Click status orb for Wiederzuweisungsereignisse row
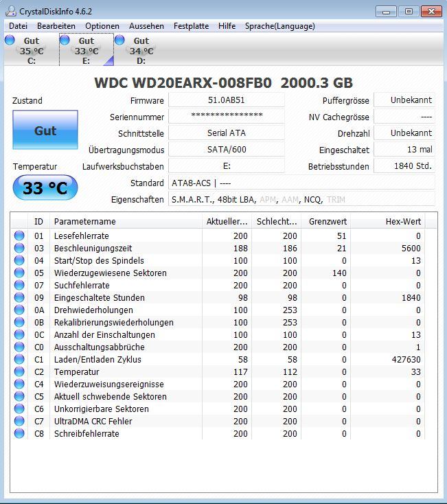Image resolution: width=447 pixels, height=504 pixels. coord(19,384)
